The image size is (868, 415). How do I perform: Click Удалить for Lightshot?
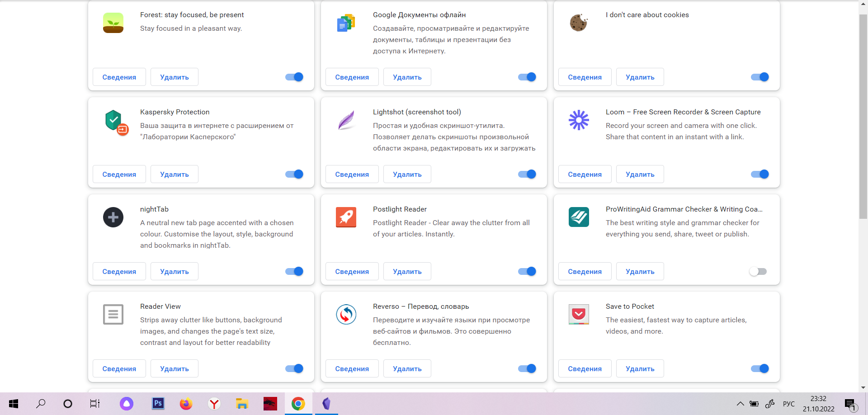pyautogui.click(x=407, y=174)
